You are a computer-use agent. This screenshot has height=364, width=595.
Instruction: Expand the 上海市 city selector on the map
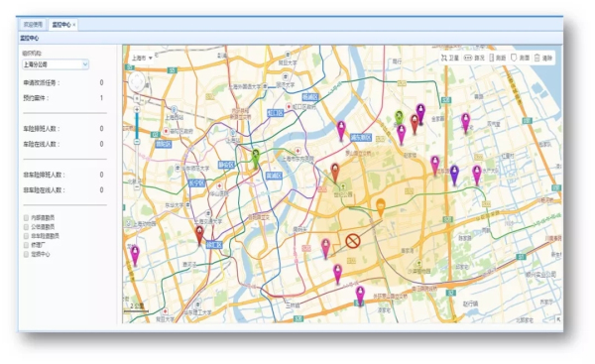(142, 59)
